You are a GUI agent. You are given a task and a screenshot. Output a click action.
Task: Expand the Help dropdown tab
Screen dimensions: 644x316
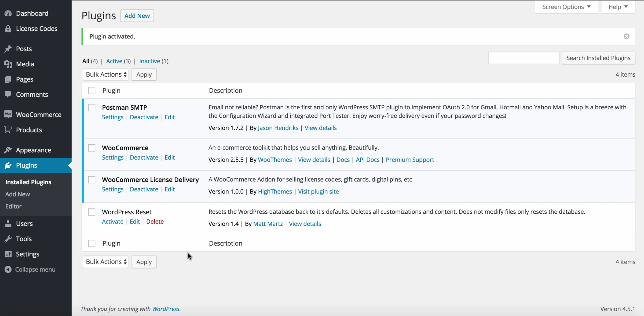[x=618, y=7]
